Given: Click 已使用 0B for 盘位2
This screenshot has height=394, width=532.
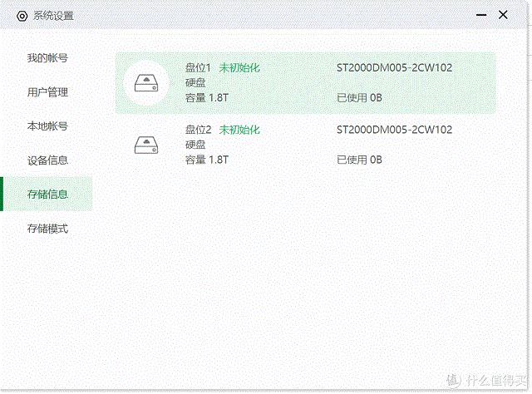Looking at the screenshot, I should tap(359, 160).
